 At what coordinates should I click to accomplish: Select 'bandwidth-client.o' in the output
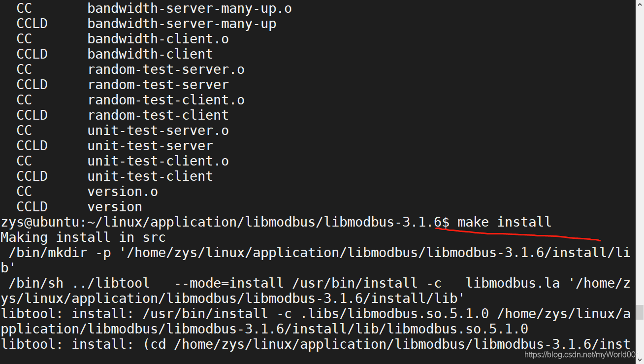[x=158, y=39]
